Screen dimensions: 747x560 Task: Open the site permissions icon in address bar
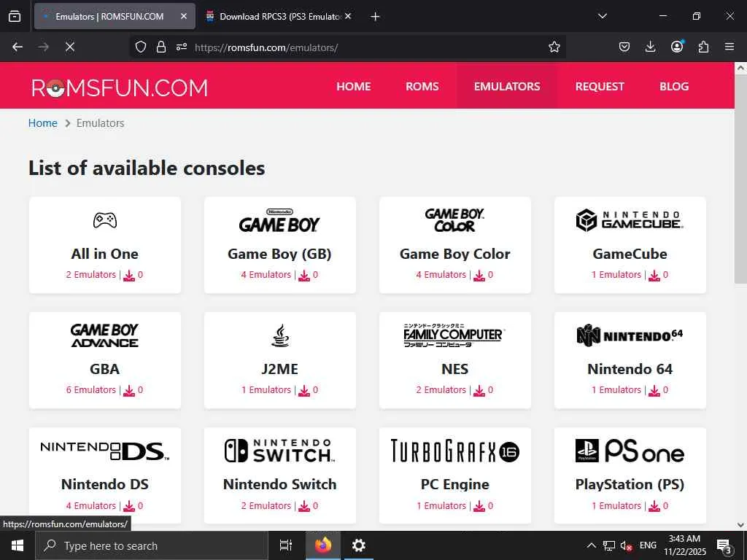182,47
